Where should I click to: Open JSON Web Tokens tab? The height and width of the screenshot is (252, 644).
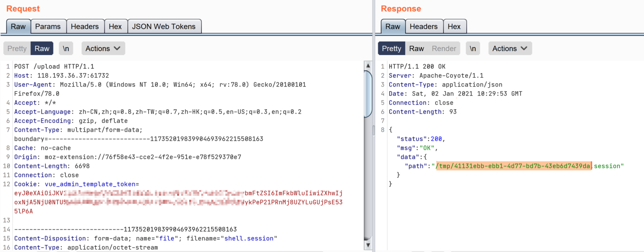tap(164, 26)
